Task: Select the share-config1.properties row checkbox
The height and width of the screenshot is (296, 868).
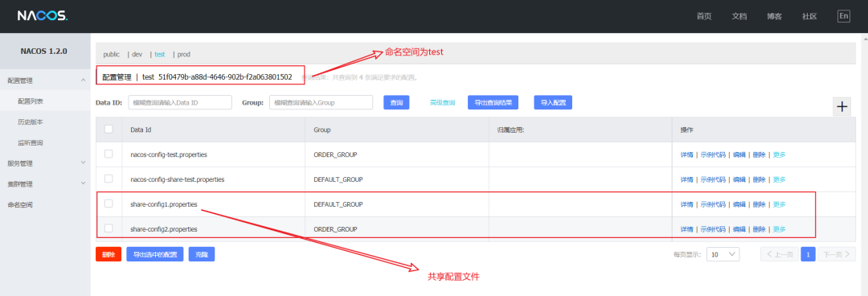Action: (108, 203)
